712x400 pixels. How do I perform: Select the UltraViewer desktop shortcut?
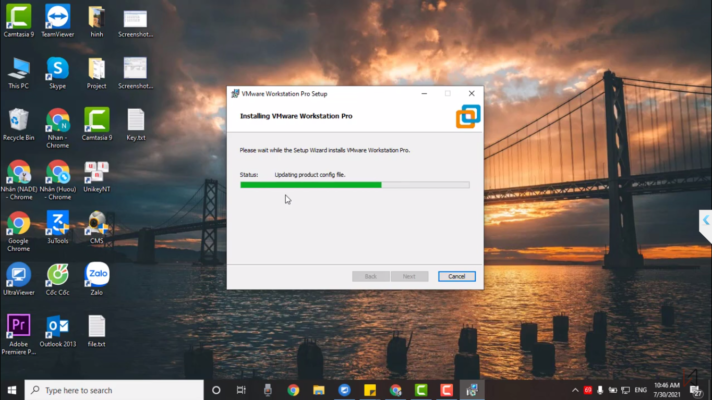click(19, 279)
